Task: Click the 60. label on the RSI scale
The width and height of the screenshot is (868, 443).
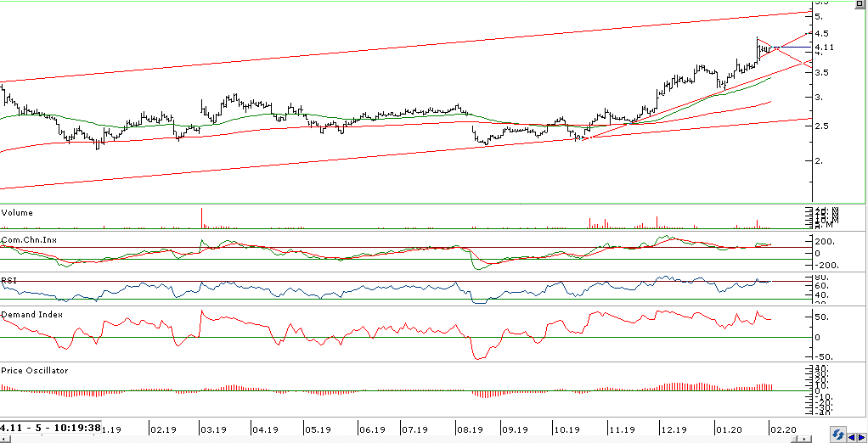Action: (x=820, y=285)
